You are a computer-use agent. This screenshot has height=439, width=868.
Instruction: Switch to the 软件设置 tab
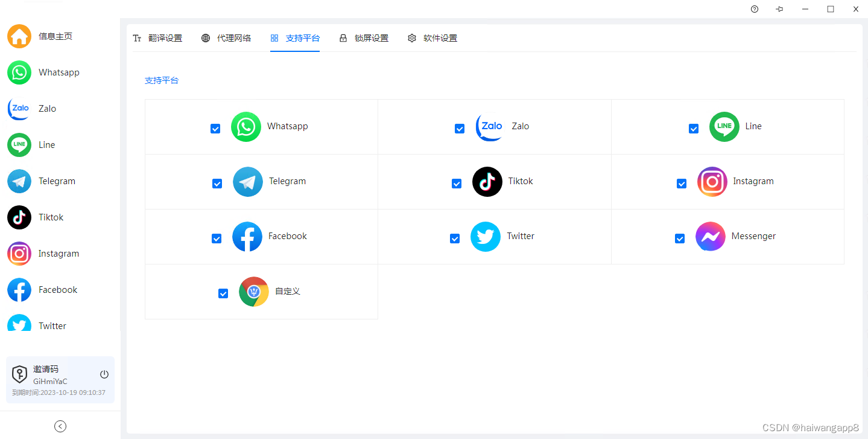(x=432, y=37)
